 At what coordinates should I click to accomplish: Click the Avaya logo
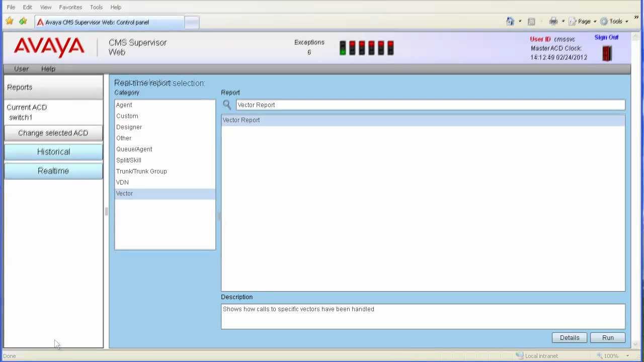click(49, 47)
